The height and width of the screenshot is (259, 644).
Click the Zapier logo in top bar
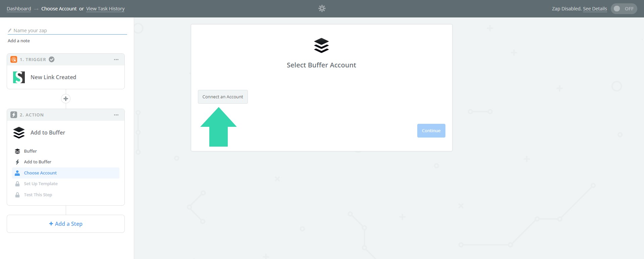pos(322,8)
